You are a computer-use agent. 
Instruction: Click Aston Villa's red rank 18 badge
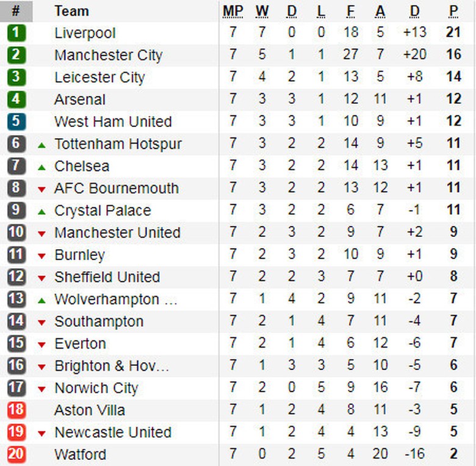pyautogui.click(x=16, y=410)
